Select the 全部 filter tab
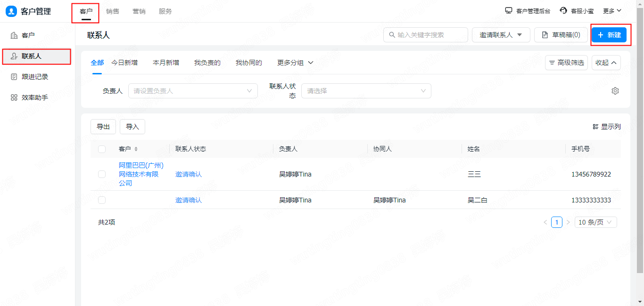The height and width of the screenshot is (306, 644). (x=97, y=63)
